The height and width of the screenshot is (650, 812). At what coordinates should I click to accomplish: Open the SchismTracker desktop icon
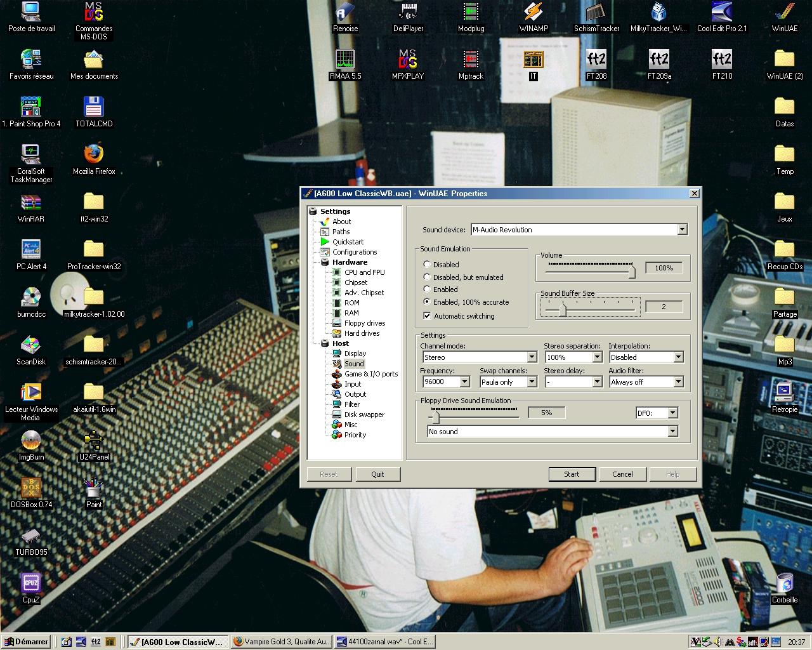596,17
